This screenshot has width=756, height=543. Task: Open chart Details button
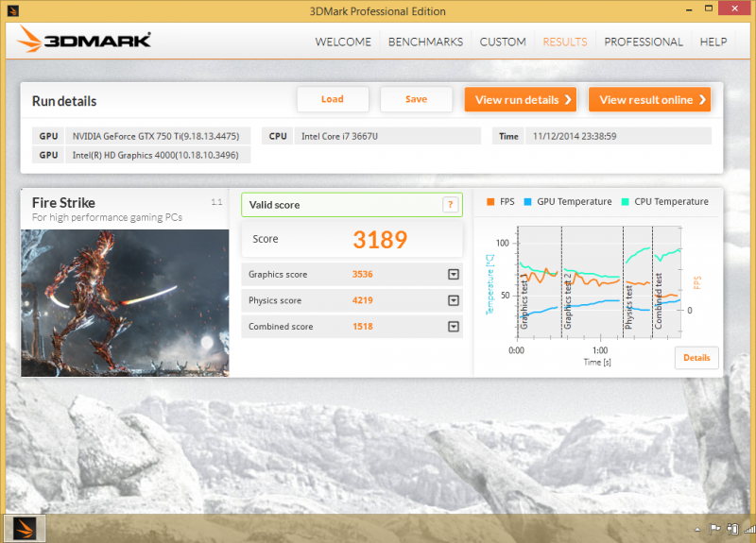pyautogui.click(x=696, y=358)
